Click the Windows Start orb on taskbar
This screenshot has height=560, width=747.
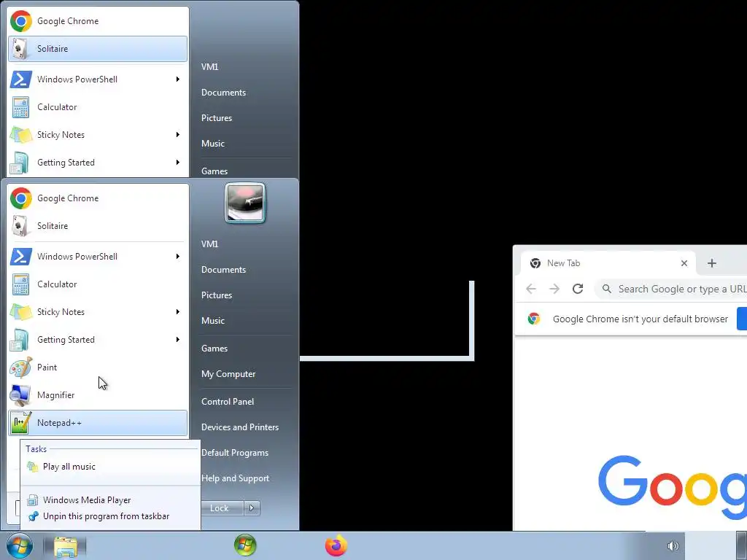20,545
